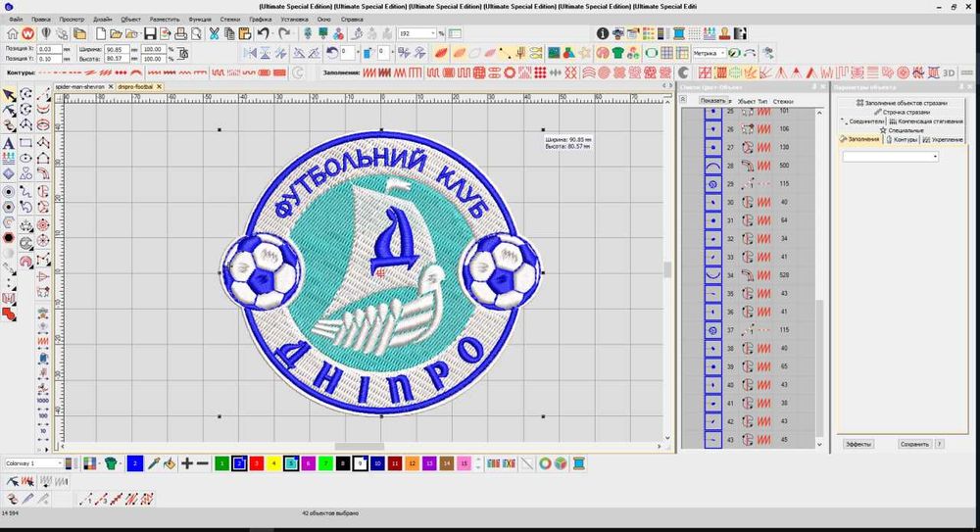Open the Colorway 1 dropdown

point(60,463)
